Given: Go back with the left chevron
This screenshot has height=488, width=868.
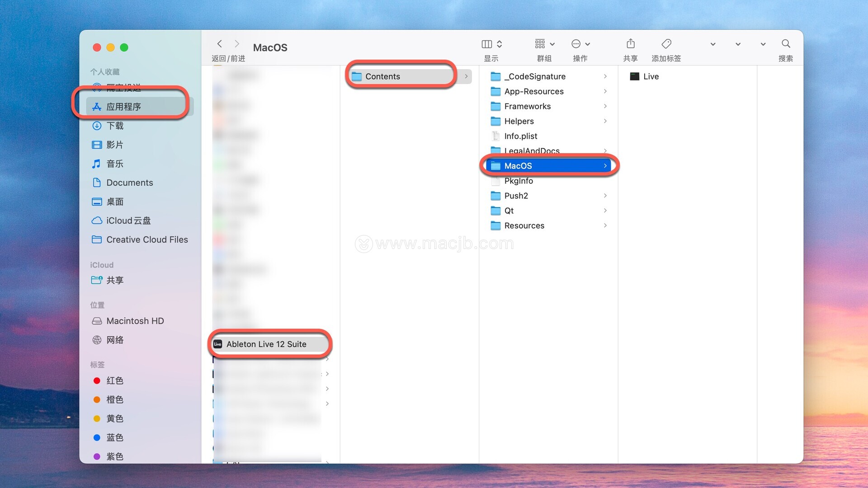Looking at the screenshot, I should (x=220, y=44).
